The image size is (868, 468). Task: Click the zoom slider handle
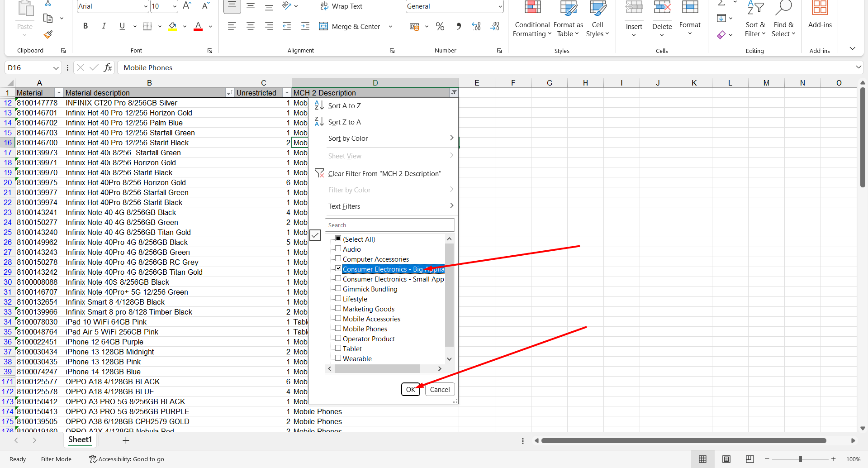800,459
